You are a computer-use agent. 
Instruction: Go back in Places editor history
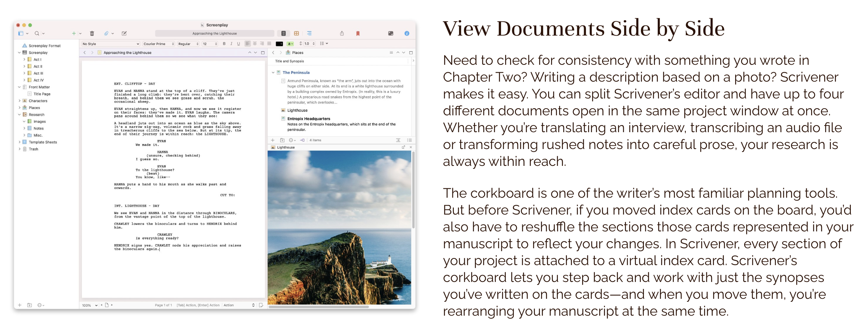tap(273, 53)
